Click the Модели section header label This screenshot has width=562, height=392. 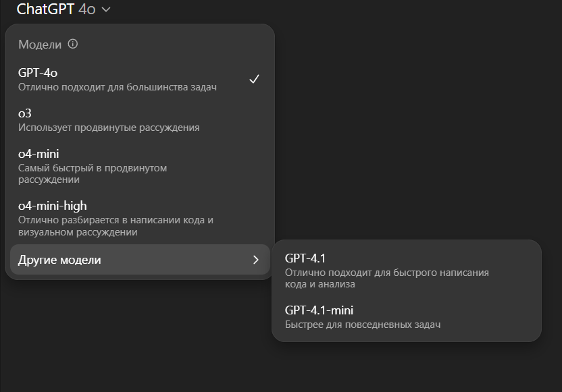tap(40, 45)
